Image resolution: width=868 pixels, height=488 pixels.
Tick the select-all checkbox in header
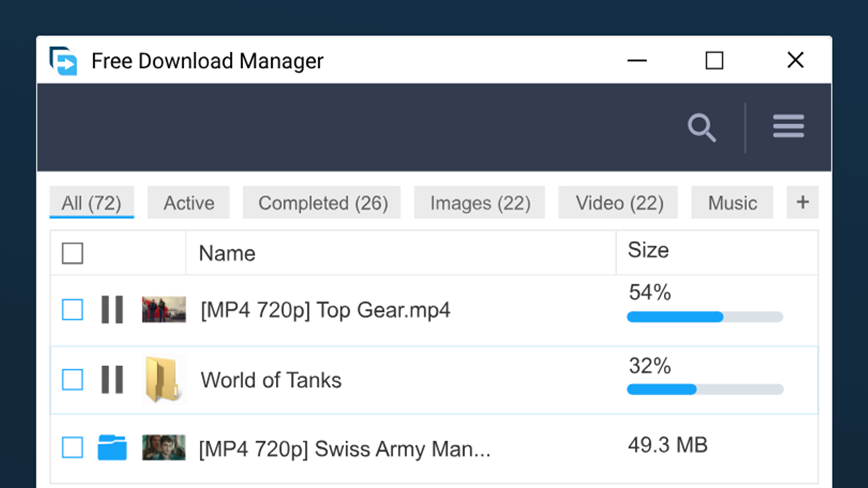[72, 253]
